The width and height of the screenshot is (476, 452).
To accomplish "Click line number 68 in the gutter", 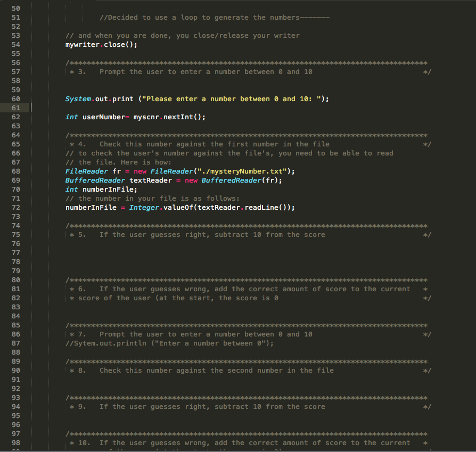I will click(16, 171).
